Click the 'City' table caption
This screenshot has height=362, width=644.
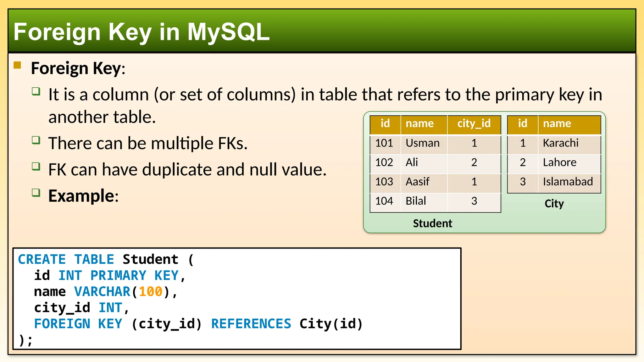click(x=554, y=204)
